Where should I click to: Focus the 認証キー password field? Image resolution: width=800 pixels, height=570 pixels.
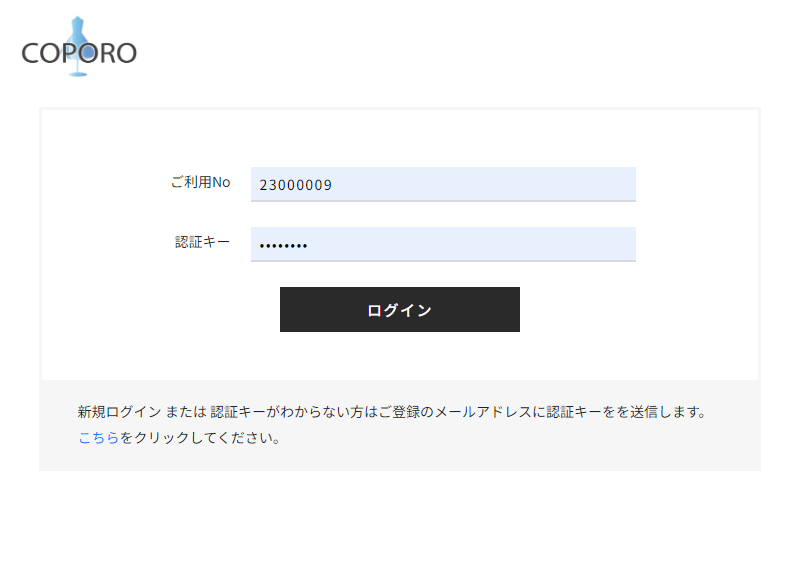pos(443,244)
